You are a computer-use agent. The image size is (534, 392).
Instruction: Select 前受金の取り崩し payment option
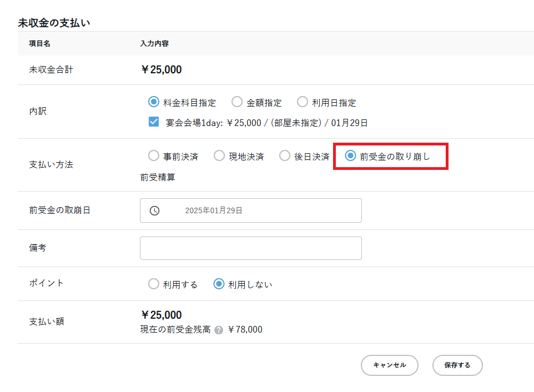350,156
